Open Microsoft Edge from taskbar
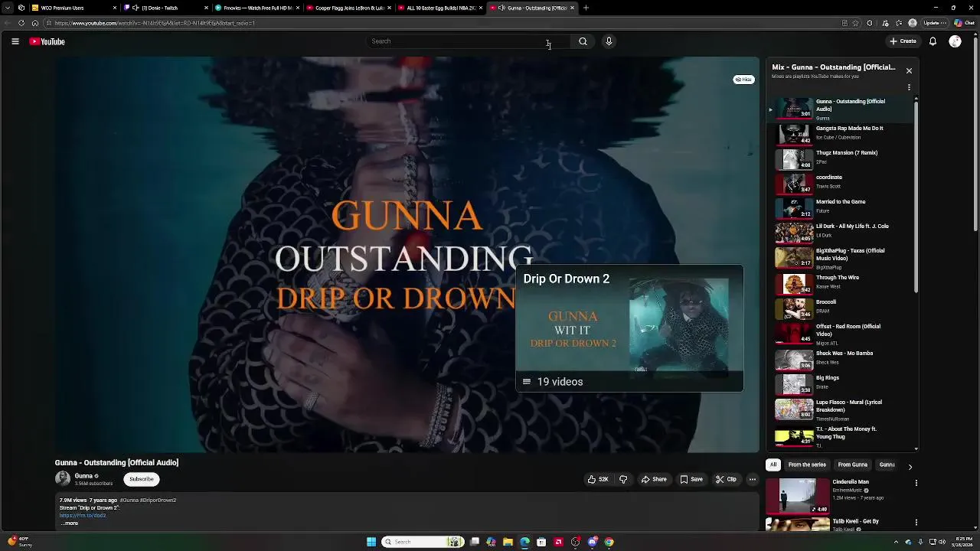The height and width of the screenshot is (551, 980). coord(524,542)
